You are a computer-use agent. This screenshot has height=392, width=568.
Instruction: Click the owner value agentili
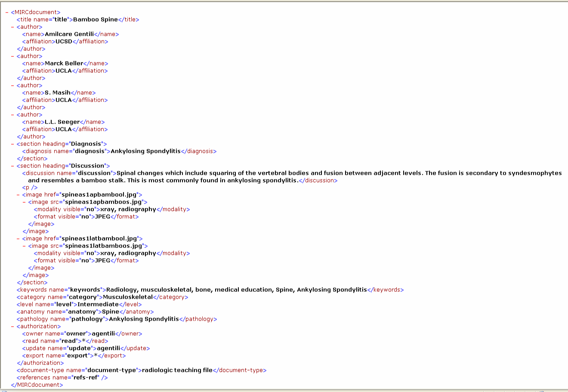click(x=103, y=334)
